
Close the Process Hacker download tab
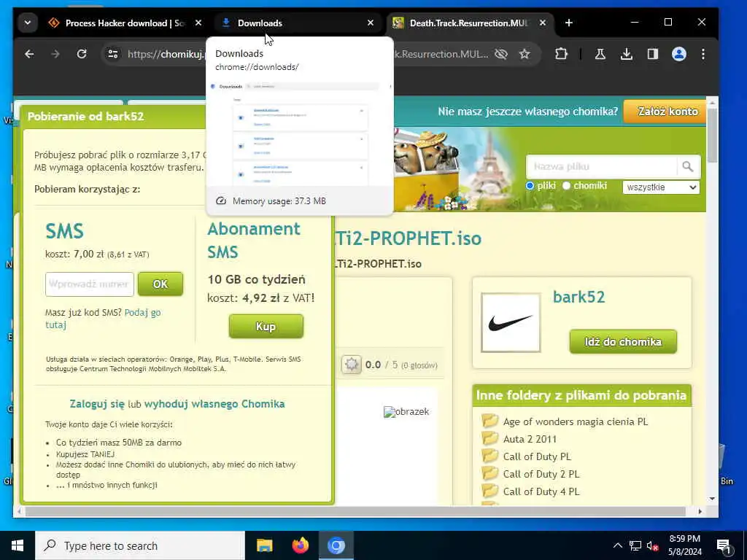pos(198,23)
